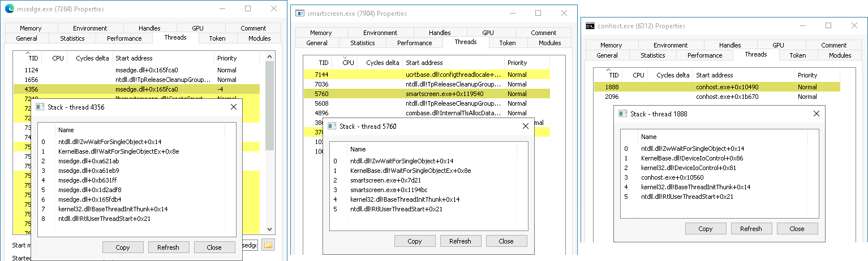Close the Stack - thread 5760 dialog
The image size is (868, 261).
coord(526,127)
